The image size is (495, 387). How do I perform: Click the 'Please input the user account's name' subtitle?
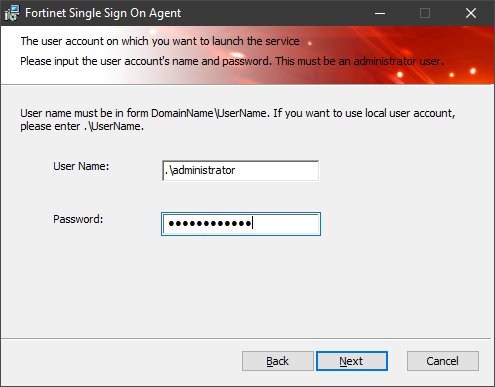click(x=232, y=61)
